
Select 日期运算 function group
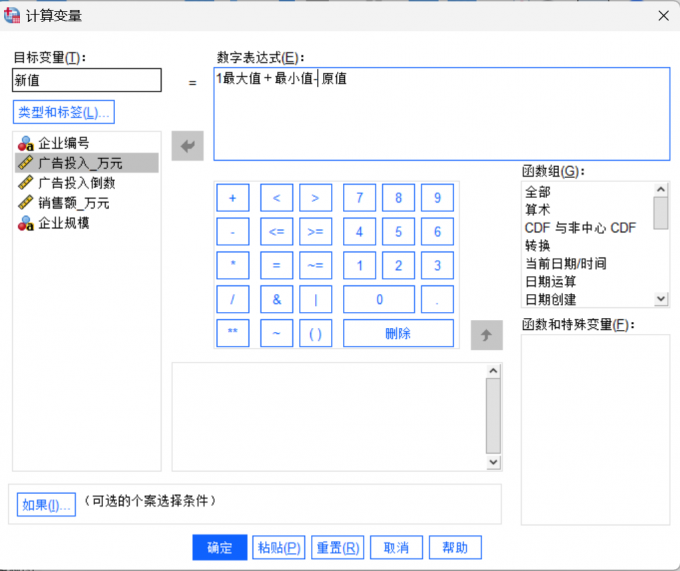pos(588,281)
